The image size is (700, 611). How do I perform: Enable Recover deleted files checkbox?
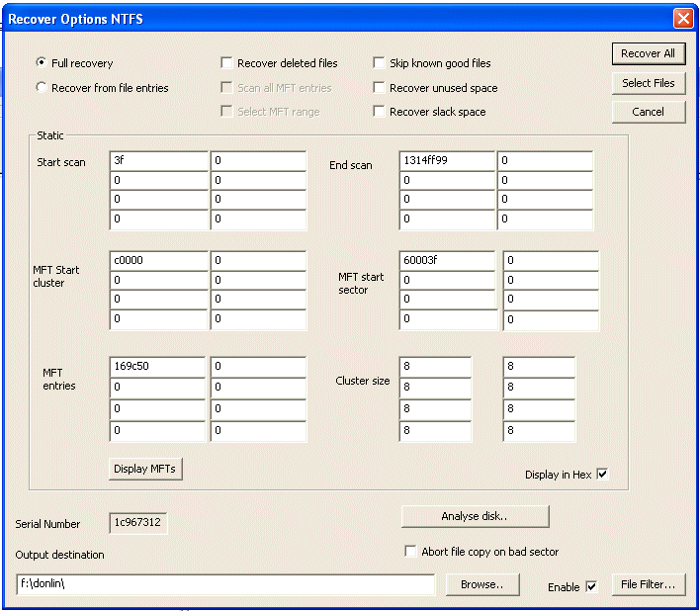227,63
